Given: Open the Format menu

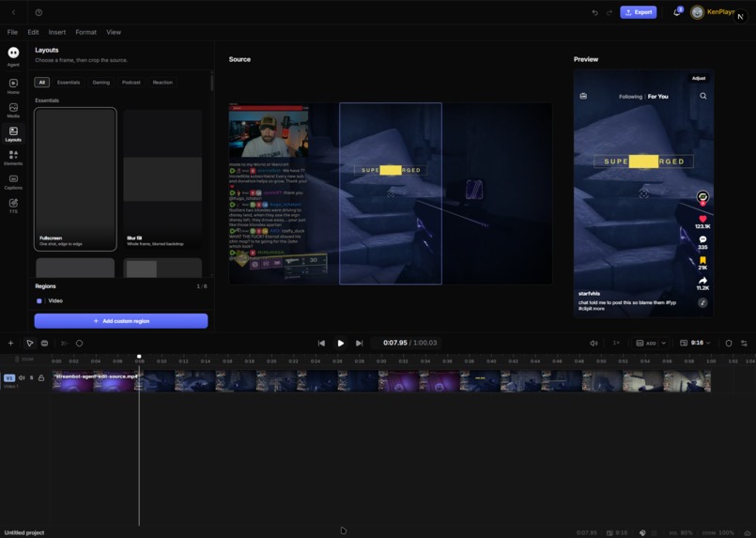Looking at the screenshot, I should (85, 32).
